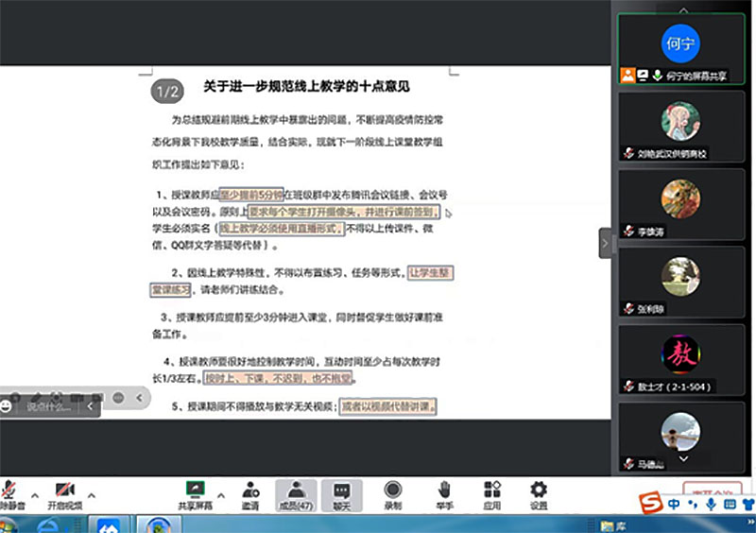Open the 应用 apps icon

tap(491, 493)
